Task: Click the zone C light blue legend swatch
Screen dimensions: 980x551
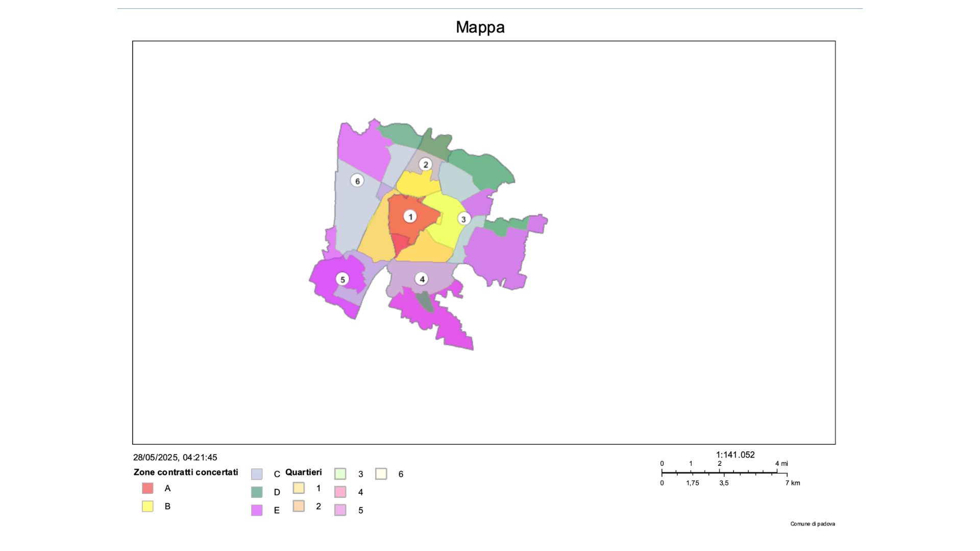Action: pyautogui.click(x=257, y=474)
